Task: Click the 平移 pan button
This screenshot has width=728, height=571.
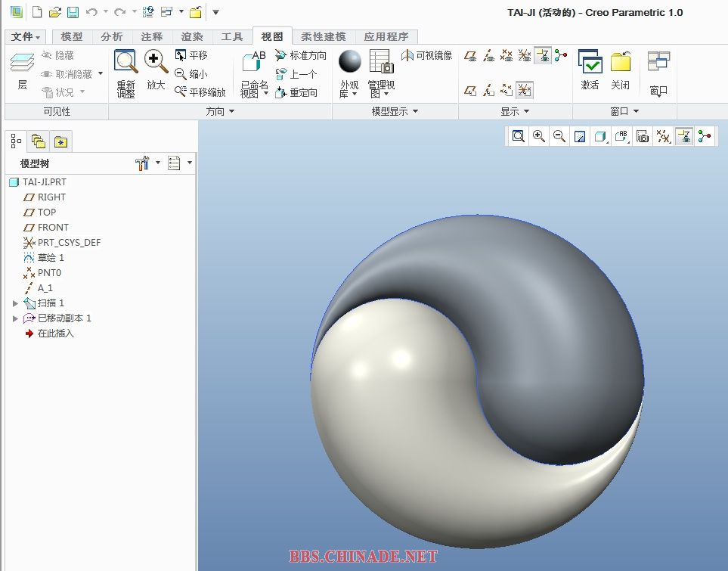Action: tap(191, 55)
